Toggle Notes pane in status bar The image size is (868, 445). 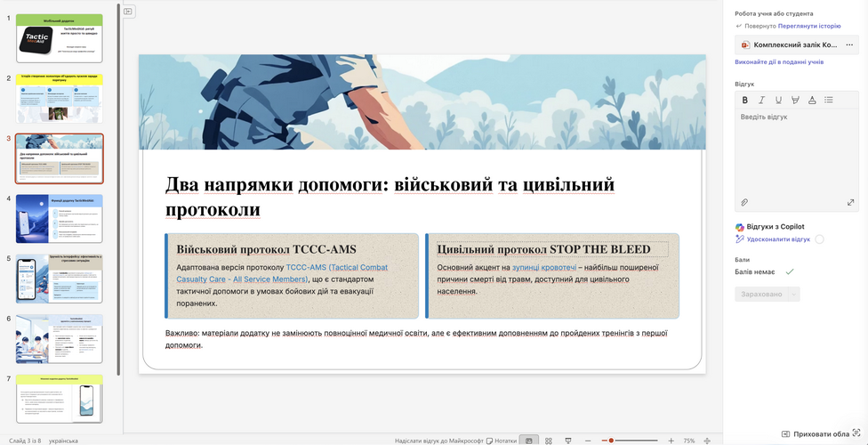[x=501, y=441]
